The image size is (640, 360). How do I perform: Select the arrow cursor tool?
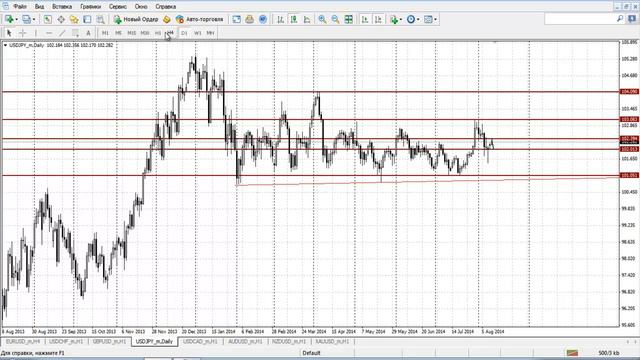coord(9,33)
